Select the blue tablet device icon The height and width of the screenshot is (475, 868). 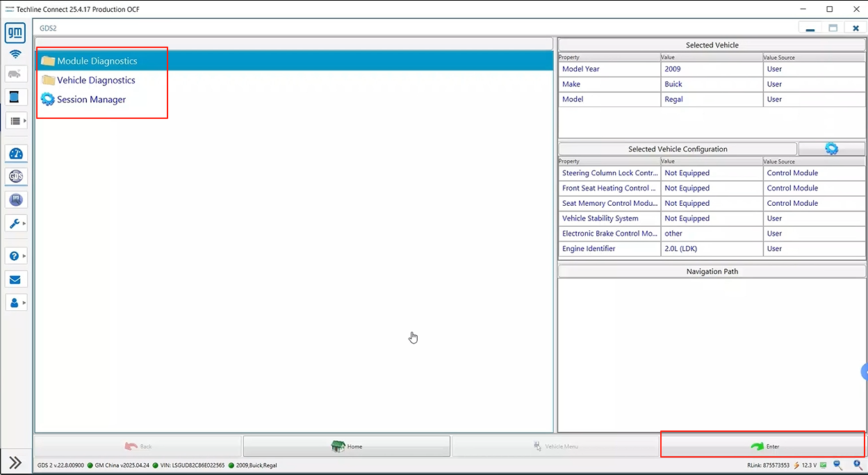(x=15, y=97)
